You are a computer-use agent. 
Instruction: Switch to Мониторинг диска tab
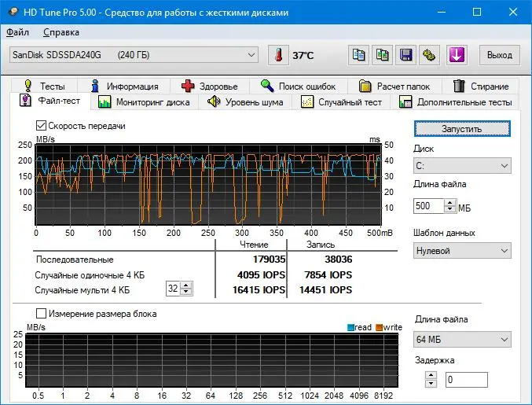point(144,102)
